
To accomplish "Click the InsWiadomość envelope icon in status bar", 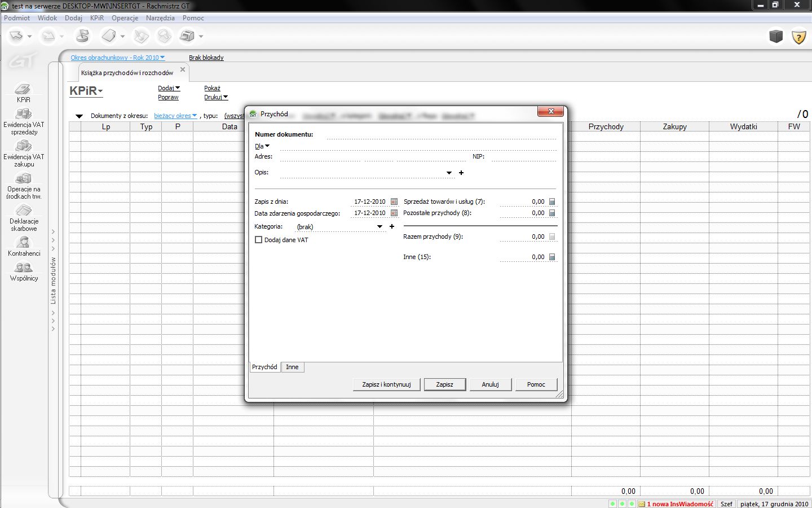I will click(x=642, y=504).
